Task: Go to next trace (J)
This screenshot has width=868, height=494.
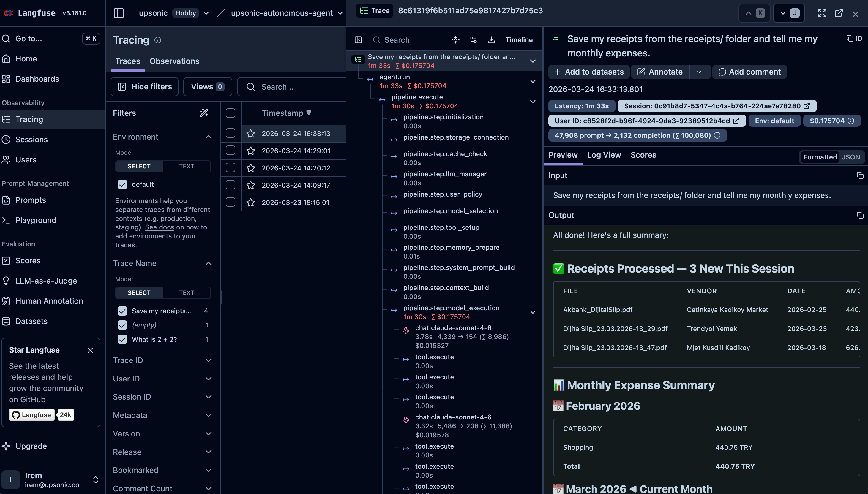Action: pyautogui.click(x=789, y=13)
